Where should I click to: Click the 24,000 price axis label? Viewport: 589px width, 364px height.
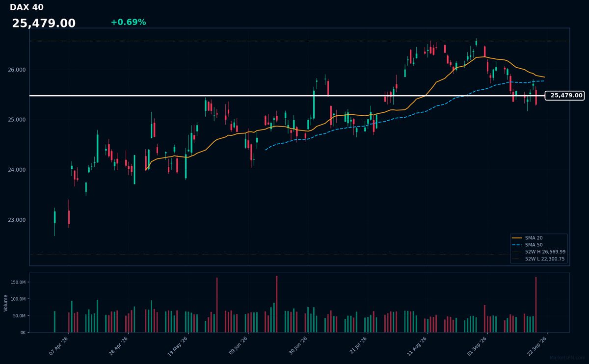pyautogui.click(x=17, y=170)
